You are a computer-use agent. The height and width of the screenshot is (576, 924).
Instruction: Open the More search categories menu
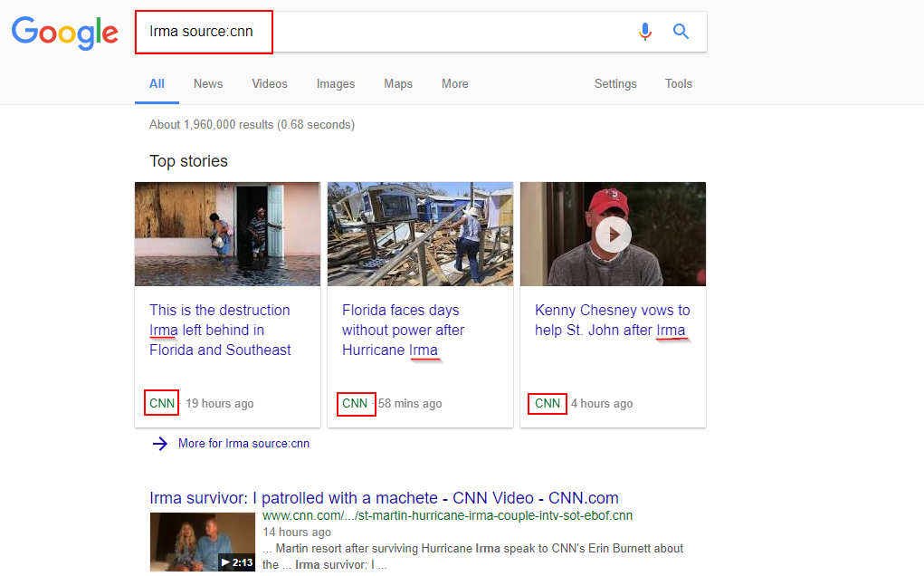455,83
